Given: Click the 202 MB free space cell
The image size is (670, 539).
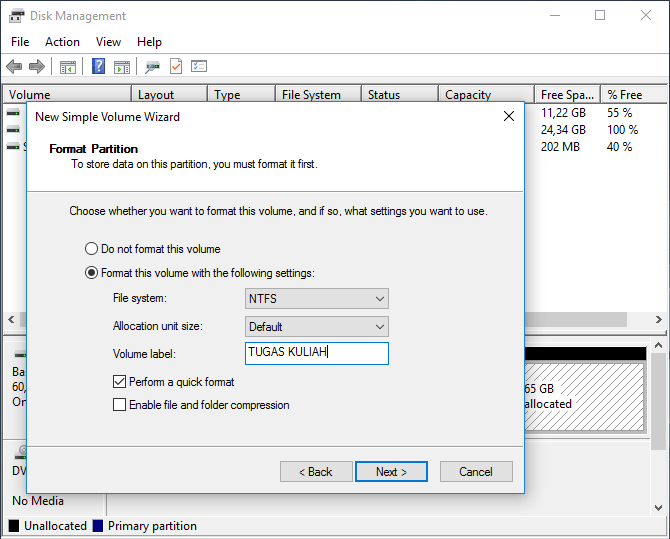Looking at the screenshot, I should [560, 147].
